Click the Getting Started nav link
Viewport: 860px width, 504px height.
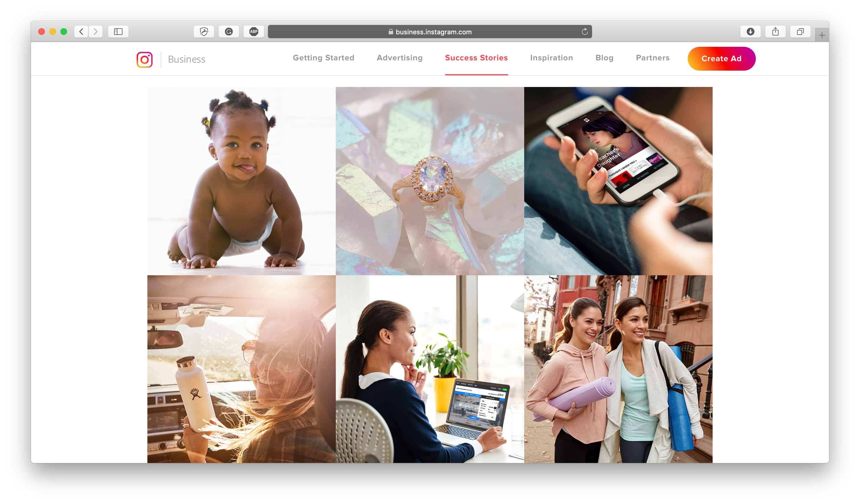[x=324, y=58]
